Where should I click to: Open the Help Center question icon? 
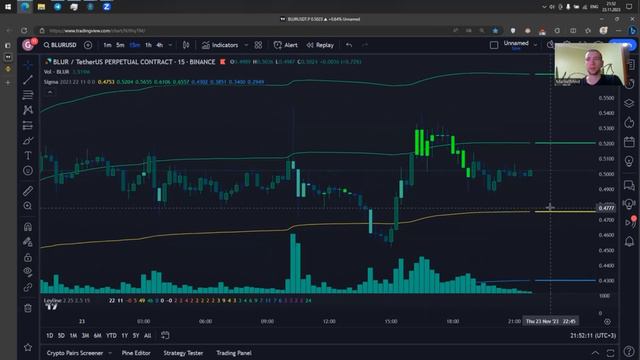629,351
